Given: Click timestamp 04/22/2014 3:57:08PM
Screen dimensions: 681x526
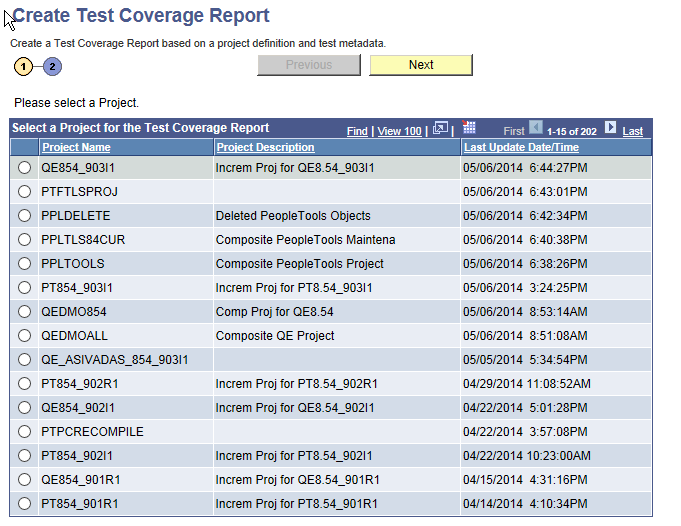Looking at the screenshot, I should pyautogui.click(x=525, y=432).
